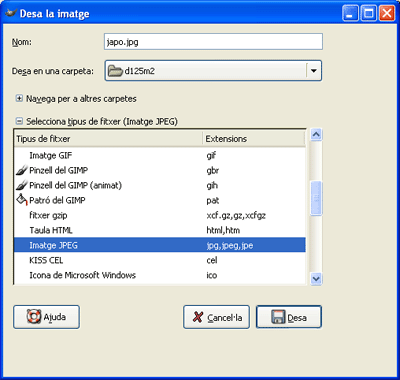Image resolution: width=400 pixels, height=380 pixels.
Task: Click the file type list scroll down arrow
Action: pyautogui.click(x=316, y=278)
